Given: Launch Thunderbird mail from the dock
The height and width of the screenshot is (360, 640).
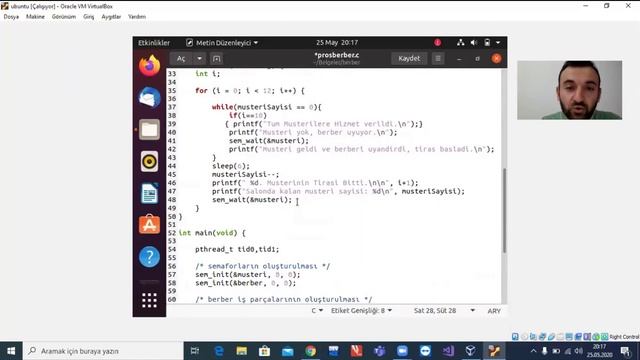Looking at the screenshot, I should 149,97.
